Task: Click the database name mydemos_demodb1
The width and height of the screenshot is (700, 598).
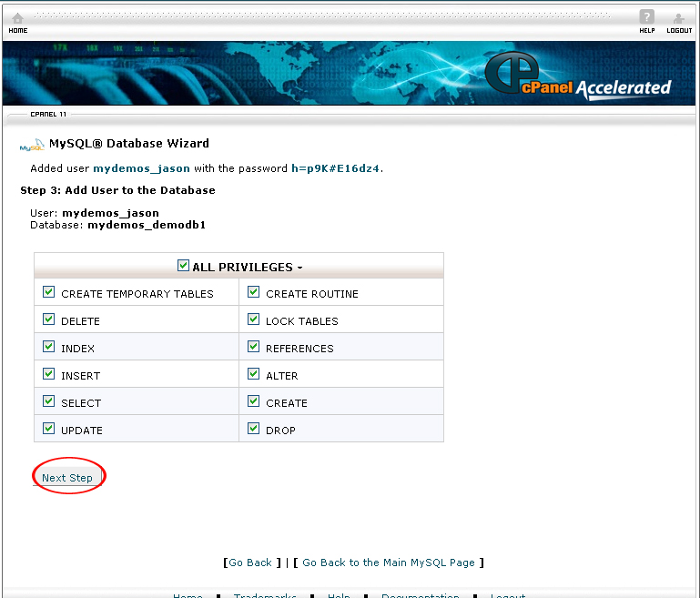Action: click(147, 225)
